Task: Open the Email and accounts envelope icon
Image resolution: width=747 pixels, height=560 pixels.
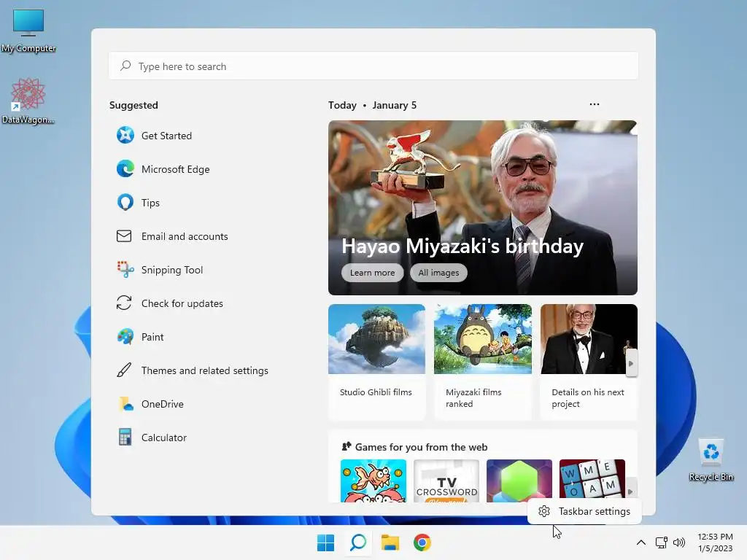Action: coord(124,236)
